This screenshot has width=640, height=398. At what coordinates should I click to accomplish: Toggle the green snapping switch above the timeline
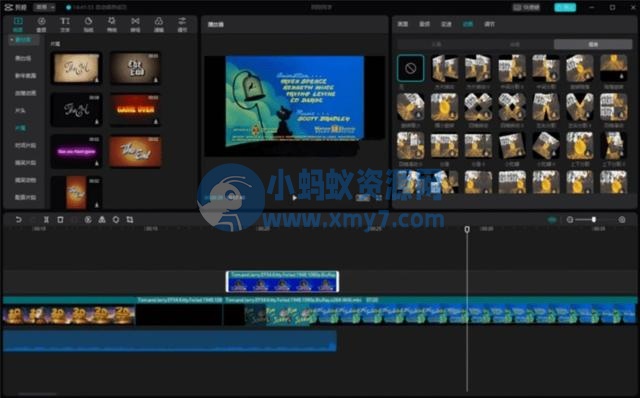[552, 220]
